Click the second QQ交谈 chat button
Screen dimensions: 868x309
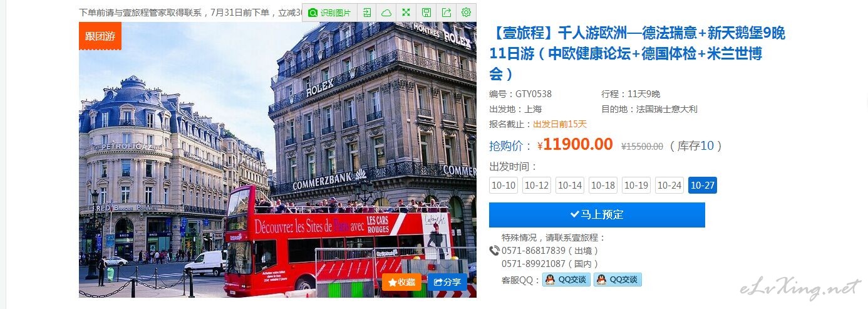[x=617, y=280]
